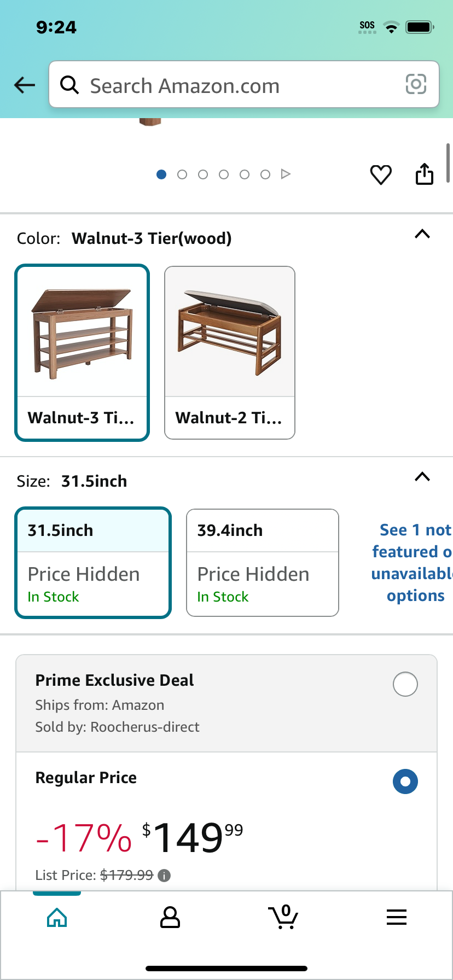Open the account profile icon
Screen dimensions: 453x980
pyautogui.click(x=170, y=917)
